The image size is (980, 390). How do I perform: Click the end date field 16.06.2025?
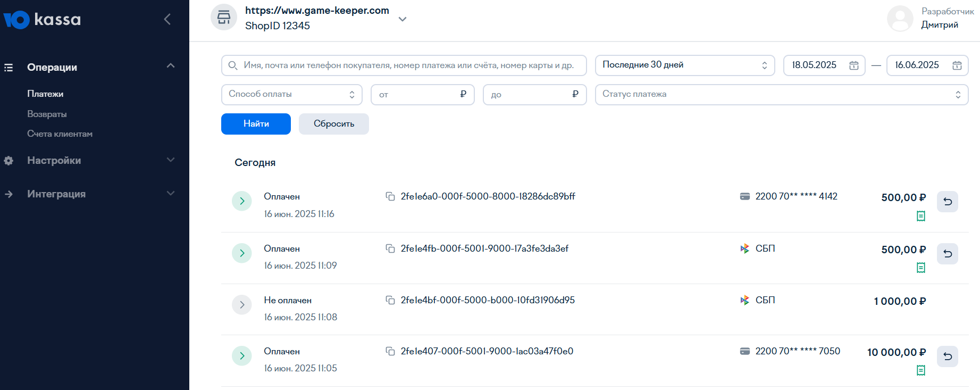927,65
